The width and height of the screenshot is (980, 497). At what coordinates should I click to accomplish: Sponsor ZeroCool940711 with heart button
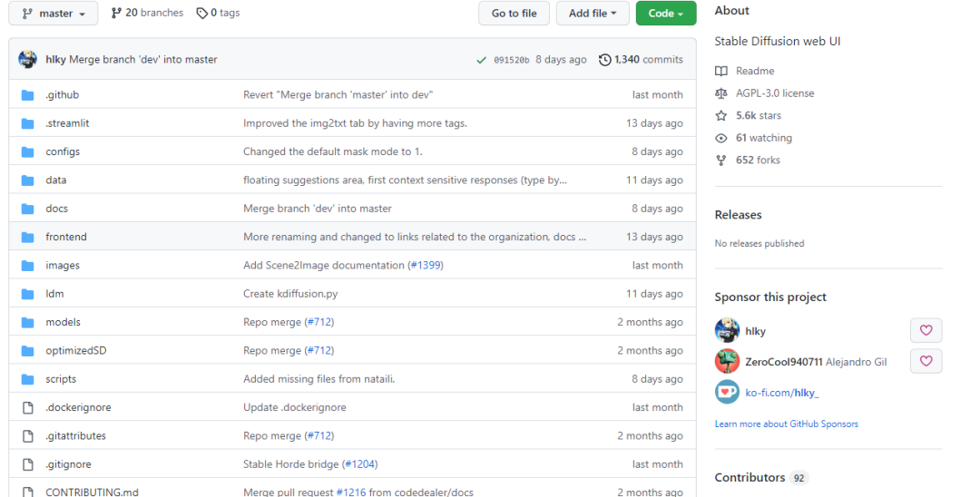[926, 361]
